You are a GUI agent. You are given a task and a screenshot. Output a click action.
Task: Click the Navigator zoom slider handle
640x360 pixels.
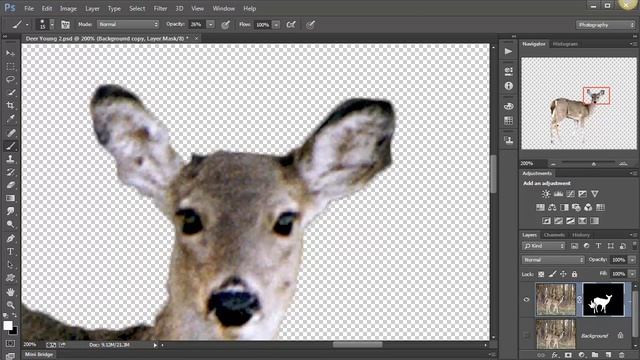pyautogui.click(x=594, y=164)
